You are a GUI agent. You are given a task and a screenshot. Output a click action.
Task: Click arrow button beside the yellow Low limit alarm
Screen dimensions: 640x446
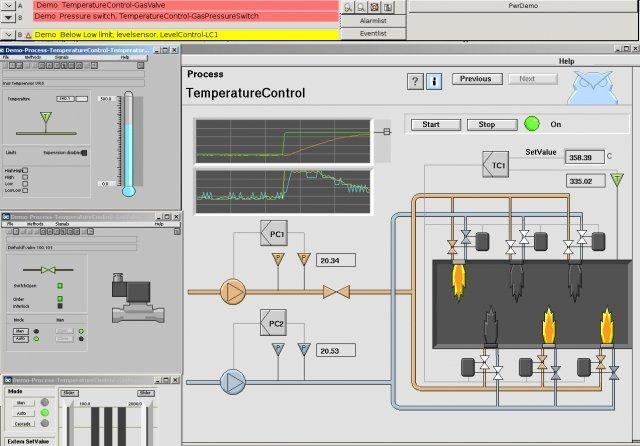(8, 35)
